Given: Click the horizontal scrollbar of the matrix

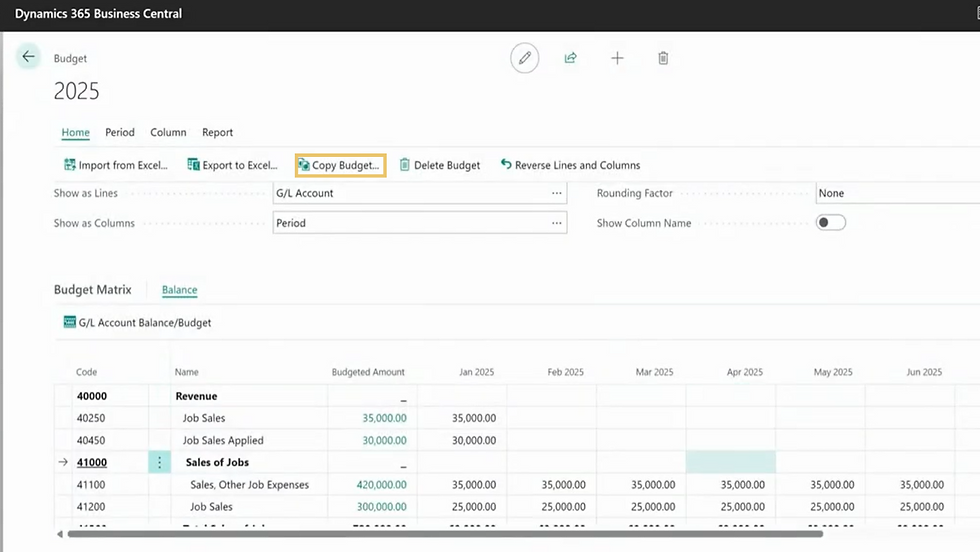Looking at the screenshot, I should pyautogui.click(x=445, y=534).
